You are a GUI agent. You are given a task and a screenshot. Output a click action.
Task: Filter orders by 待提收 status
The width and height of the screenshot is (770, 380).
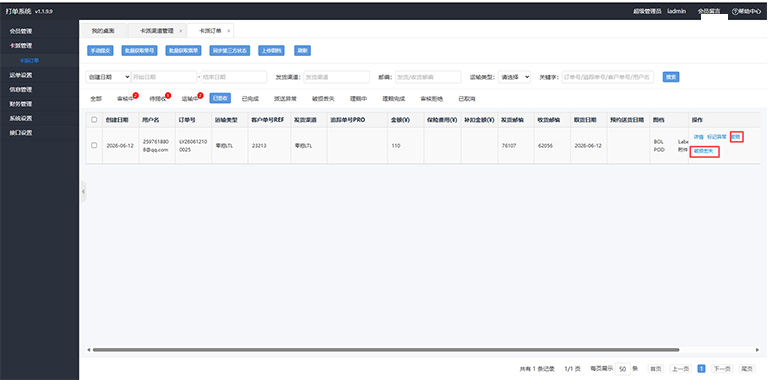point(158,99)
